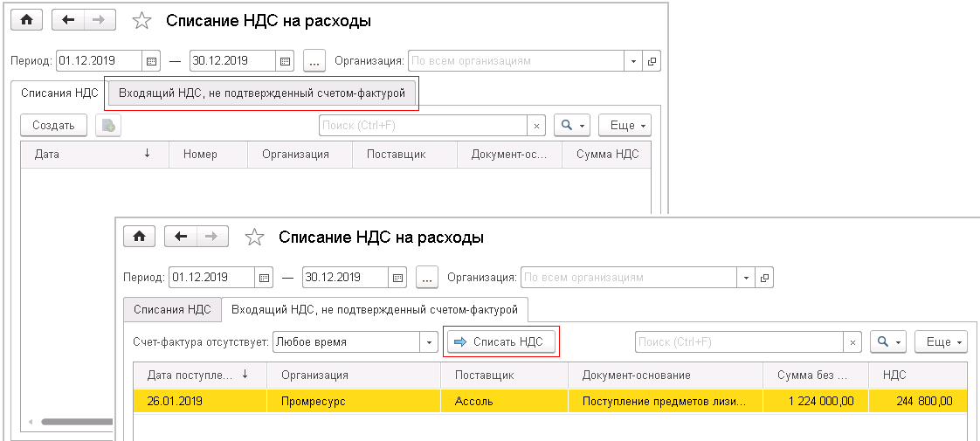
Task: Click Home icon in back window
Action: point(27,20)
